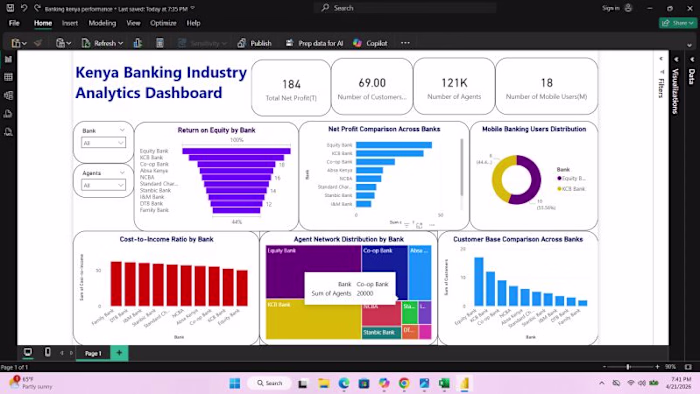Expand the Filters pane
This screenshot has width=700, height=394.
(x=661, y=59)
